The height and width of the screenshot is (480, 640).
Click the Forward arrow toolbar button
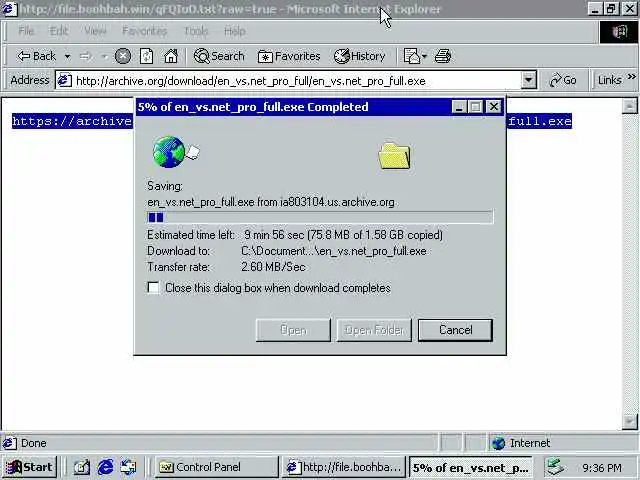[x=85, y=56]
